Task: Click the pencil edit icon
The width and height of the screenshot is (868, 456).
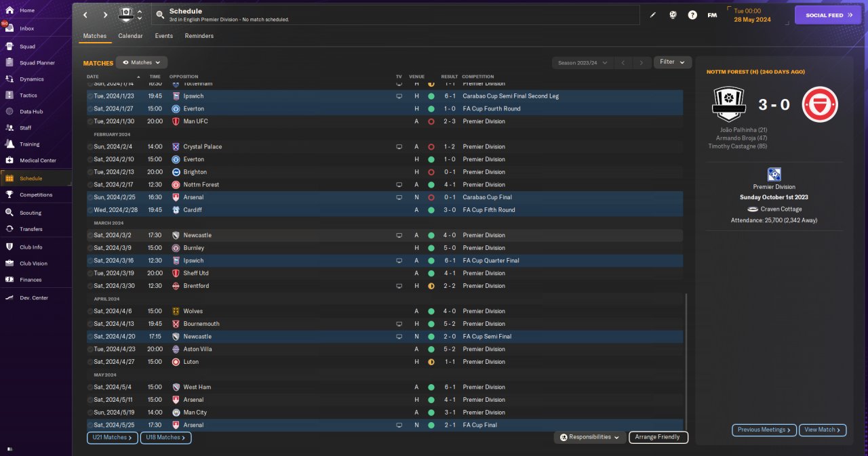Action: click(x=653, y=15)
